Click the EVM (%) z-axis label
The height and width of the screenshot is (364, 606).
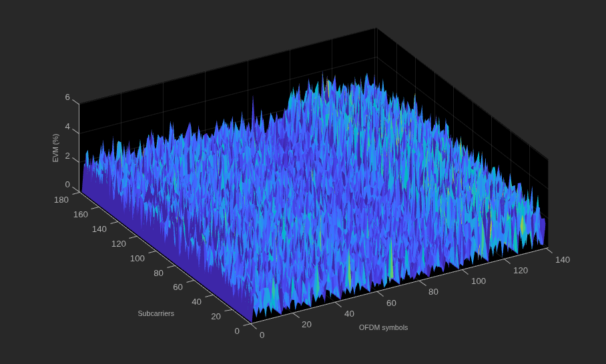pos(55,148)
